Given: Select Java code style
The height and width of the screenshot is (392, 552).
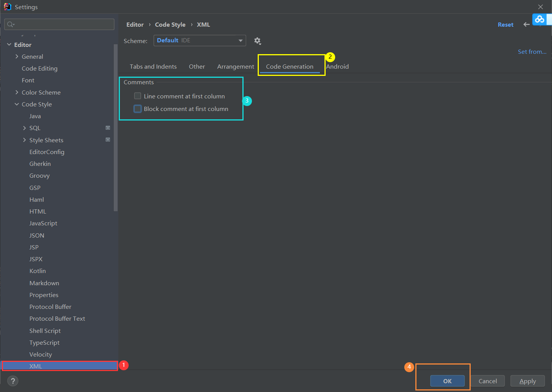Looking at the screenshot, I should click(x=35, y=116).
